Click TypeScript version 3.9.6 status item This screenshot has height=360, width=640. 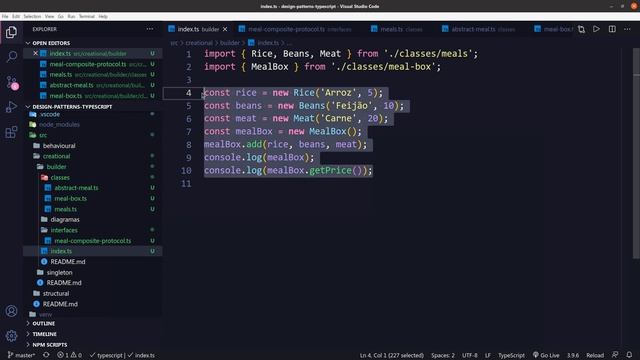pos(573,355)
